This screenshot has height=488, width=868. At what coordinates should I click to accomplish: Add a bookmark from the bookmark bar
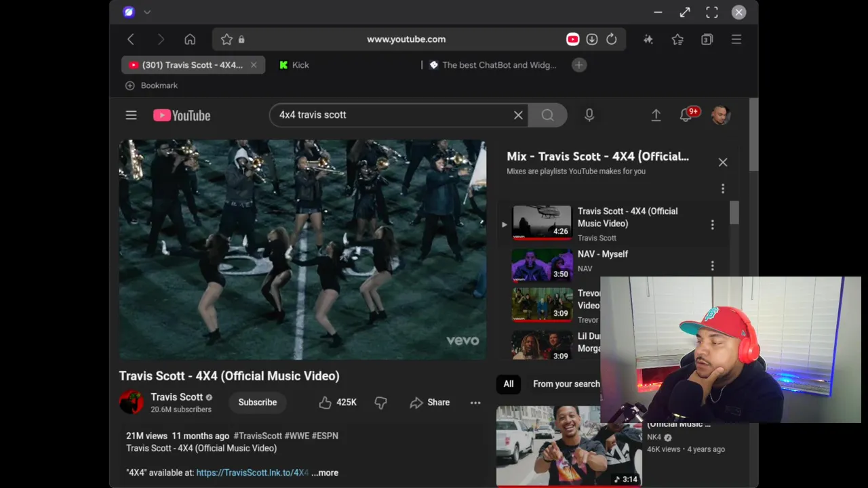(x=151, y=85)
